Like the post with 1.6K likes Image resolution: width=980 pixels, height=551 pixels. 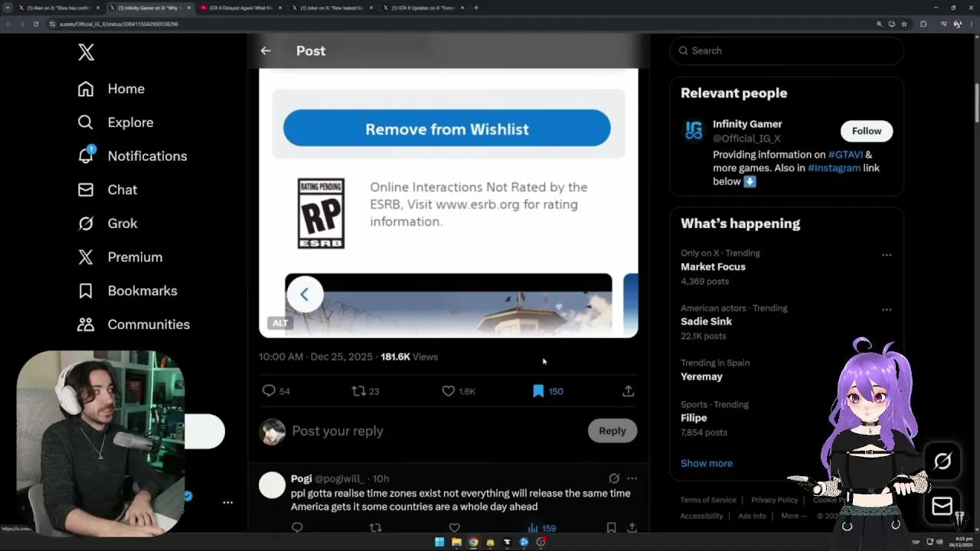pyautogui.click(x=449, y=391)
